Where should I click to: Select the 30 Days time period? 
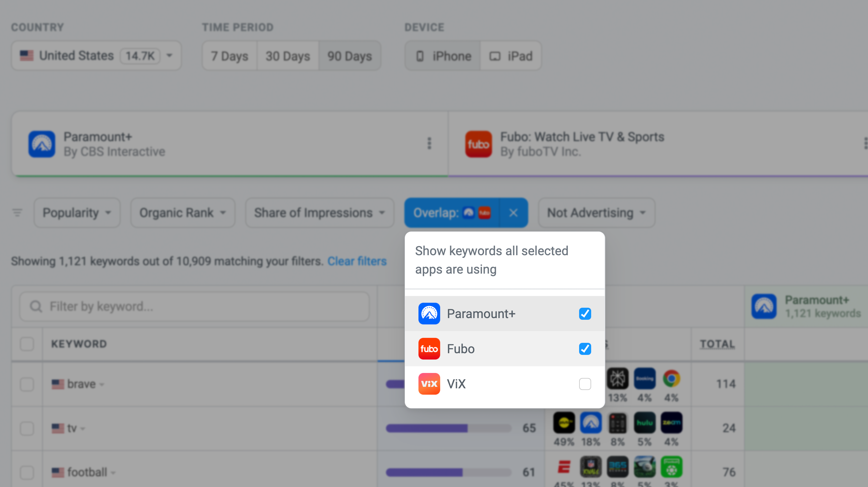(x=288, y=56)
